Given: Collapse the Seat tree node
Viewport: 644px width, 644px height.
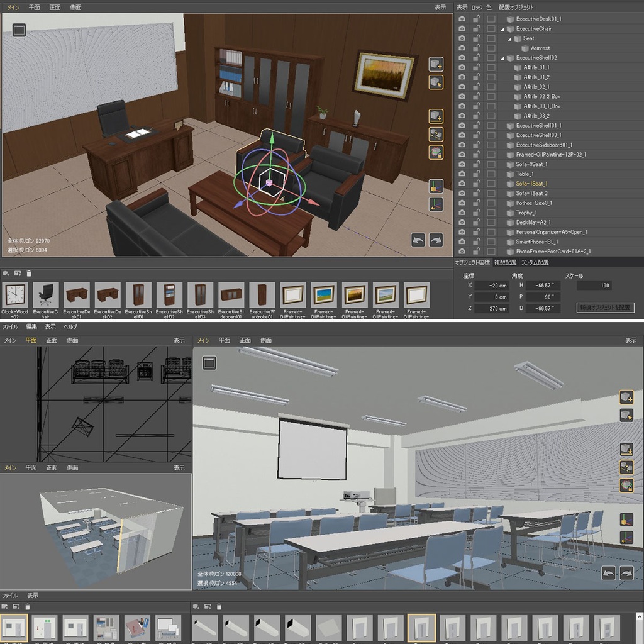Looking at the screenshot, I should tap(509, 38).
